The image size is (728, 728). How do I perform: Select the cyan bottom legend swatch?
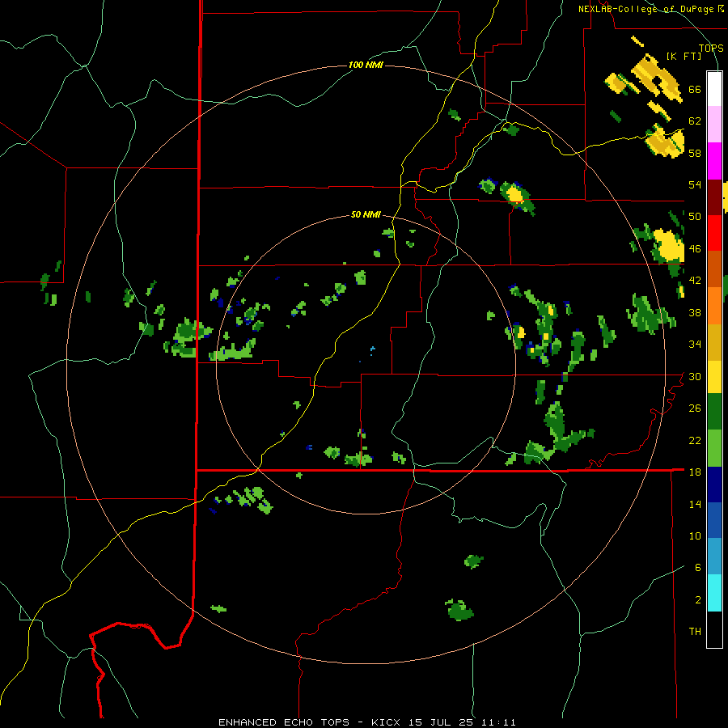[714, 593]
